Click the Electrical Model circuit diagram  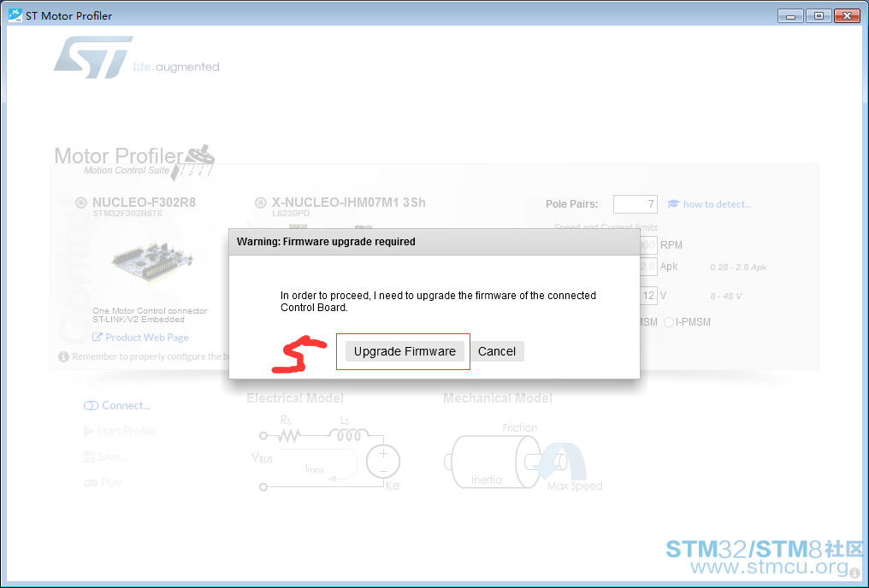tap(326, 453)
